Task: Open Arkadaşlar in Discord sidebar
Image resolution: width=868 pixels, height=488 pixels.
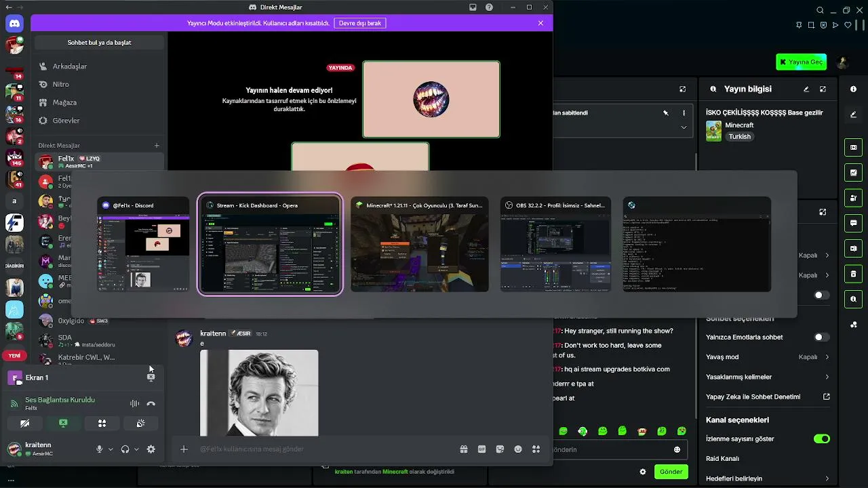Action: pos(99,66)
